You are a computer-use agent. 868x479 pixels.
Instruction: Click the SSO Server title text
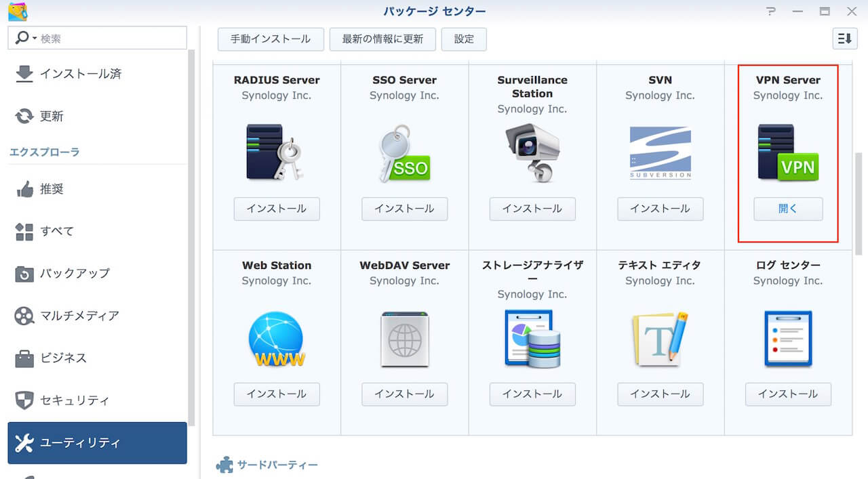(404, 80)
